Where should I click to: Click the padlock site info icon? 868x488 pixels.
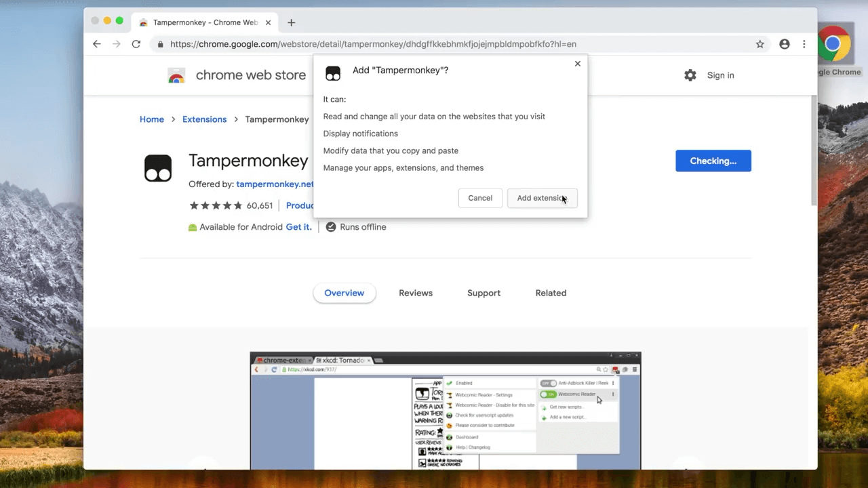tap(161, 44)
